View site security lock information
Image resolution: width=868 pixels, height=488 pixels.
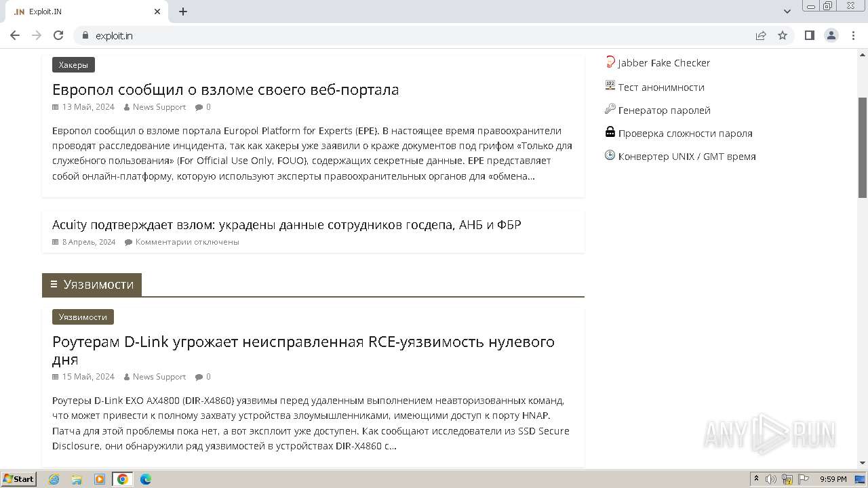(x=85, y=35)
